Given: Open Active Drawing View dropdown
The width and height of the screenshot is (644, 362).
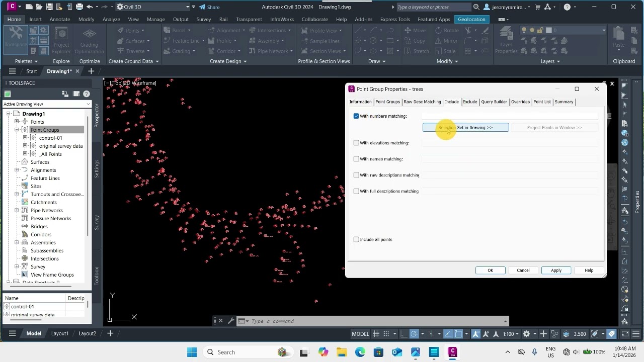Looking at the screenshot, I should [47, 104].
